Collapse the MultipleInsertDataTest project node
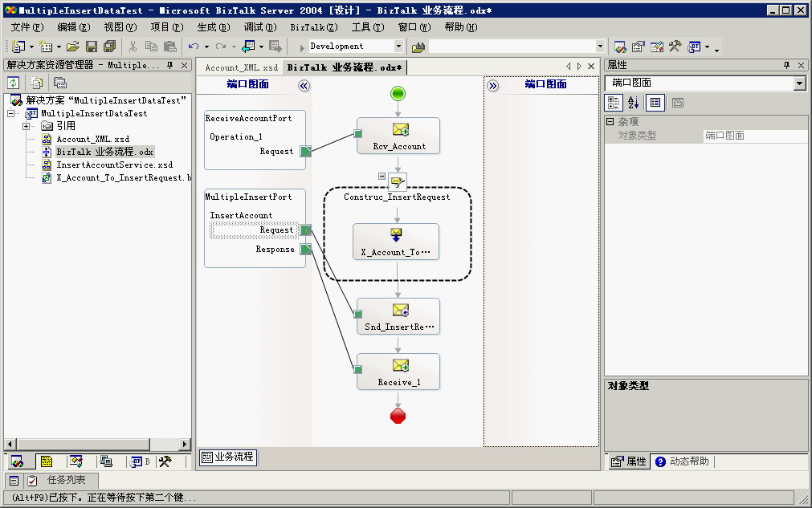The height and width of the screenshot is (508, 812). click(x=10, y=113)
